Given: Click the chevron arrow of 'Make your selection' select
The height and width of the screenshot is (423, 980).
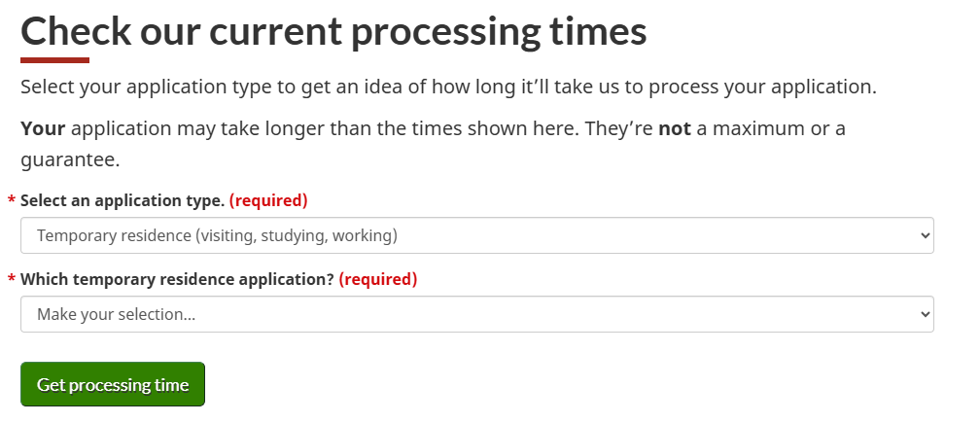Looking at the screenshot, I should pos(923,314).
